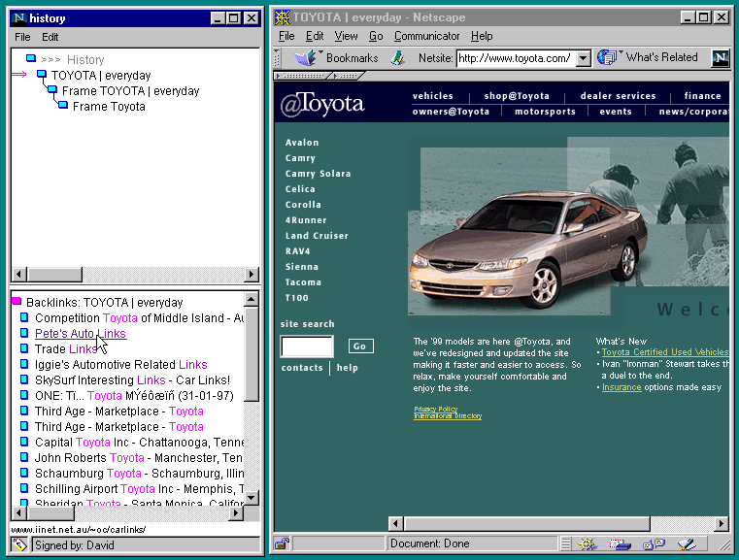739x560 pixels.
Task: Collapse the first toolbar handle tab
Action: [x=303, y=76]
